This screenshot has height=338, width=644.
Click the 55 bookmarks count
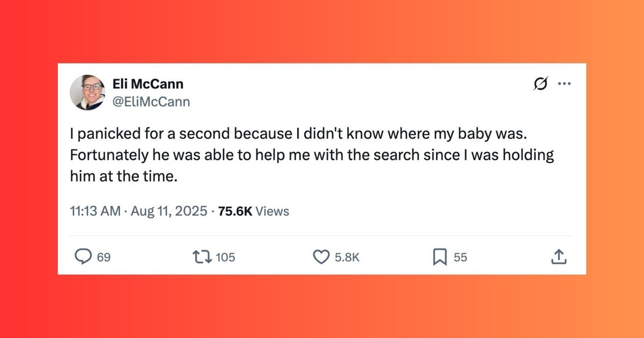[460, 257]
